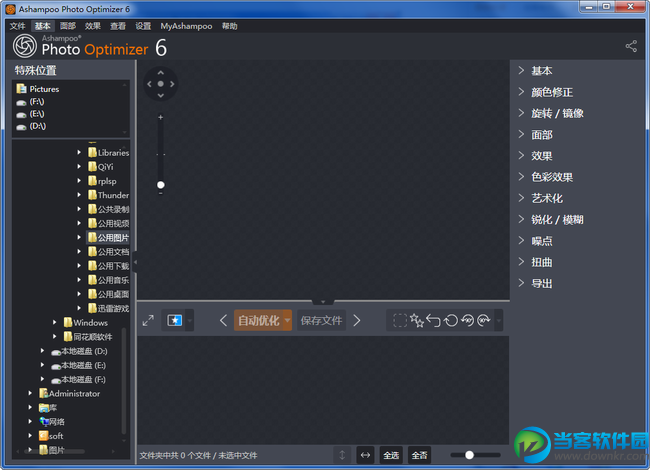Go to previous image with left arrow
Viewport: 650px width, 470px height.
223,320
